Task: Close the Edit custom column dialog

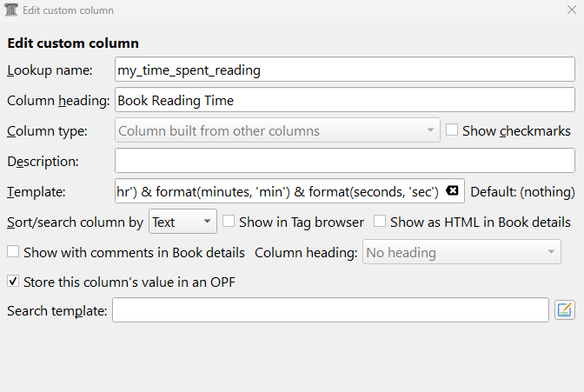Action: pyautogui.click(x=571, y=10)
